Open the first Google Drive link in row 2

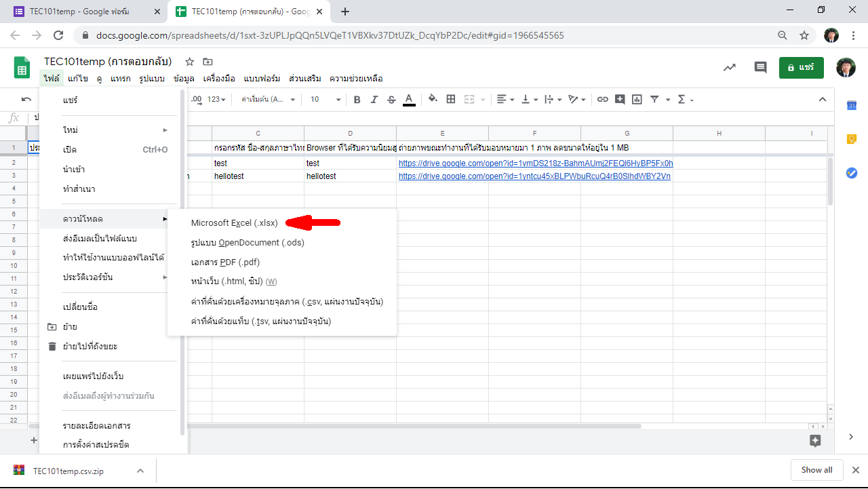[x=535, y=163]
